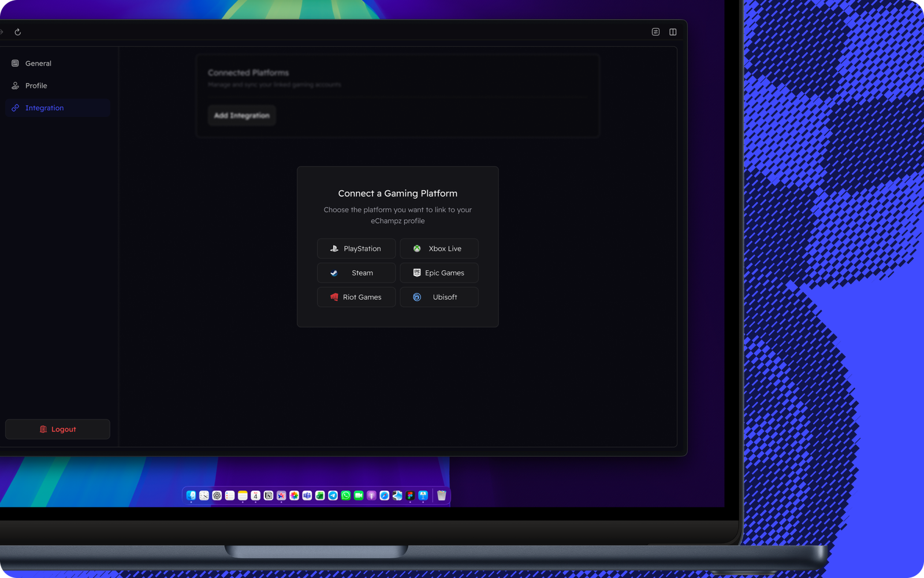This screenshot has width=924, height=578.
Task: Launch ChatGPT from the dock
Action: pos(217,495)
